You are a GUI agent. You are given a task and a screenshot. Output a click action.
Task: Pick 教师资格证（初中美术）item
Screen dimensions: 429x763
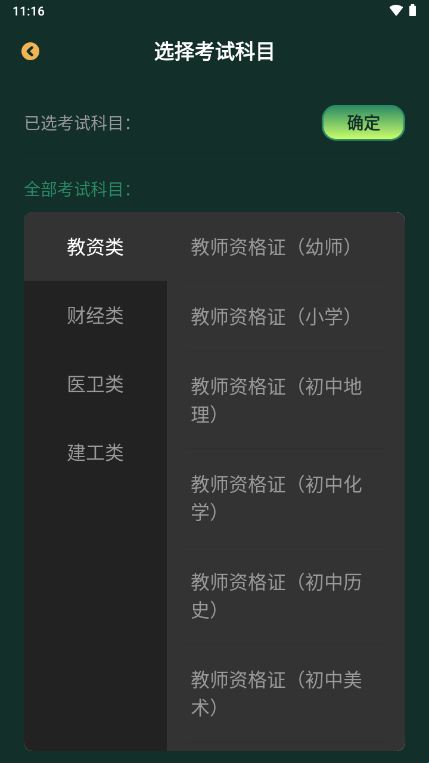(286, 693)
